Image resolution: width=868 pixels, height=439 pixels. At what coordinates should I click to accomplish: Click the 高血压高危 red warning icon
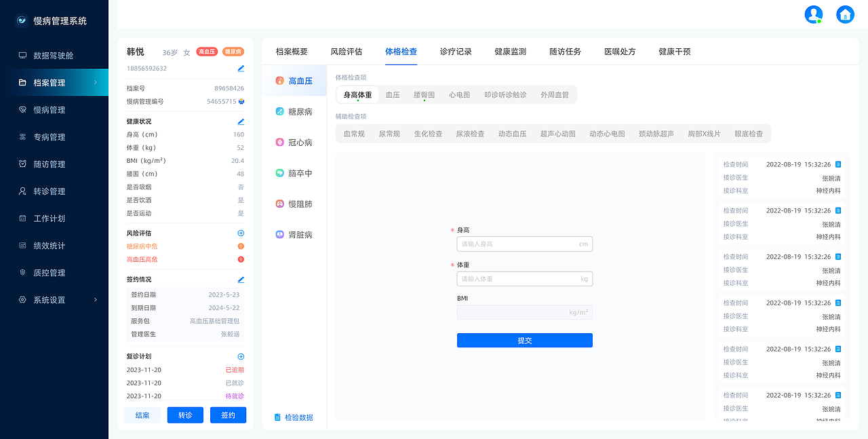(x=241, y=259)
